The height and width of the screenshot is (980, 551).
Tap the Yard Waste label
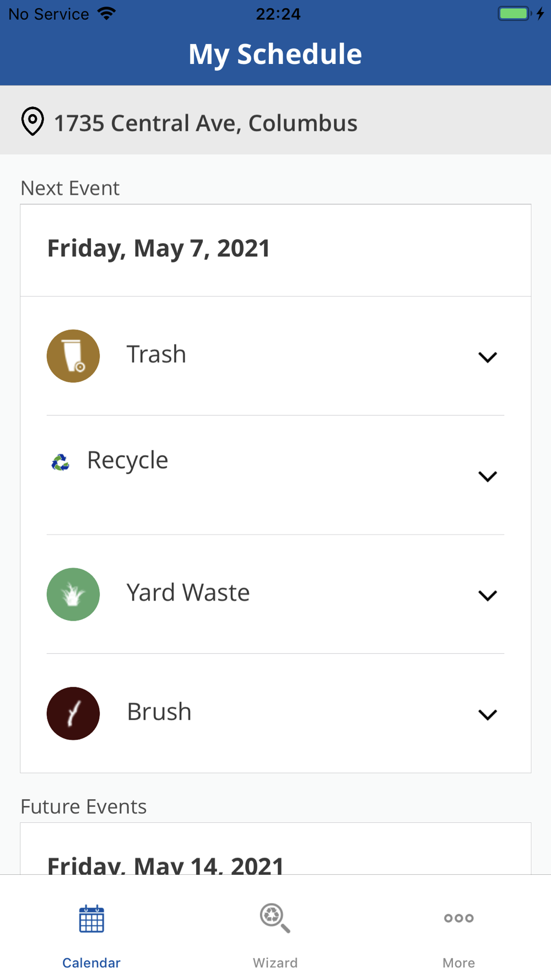click(188, 593)
